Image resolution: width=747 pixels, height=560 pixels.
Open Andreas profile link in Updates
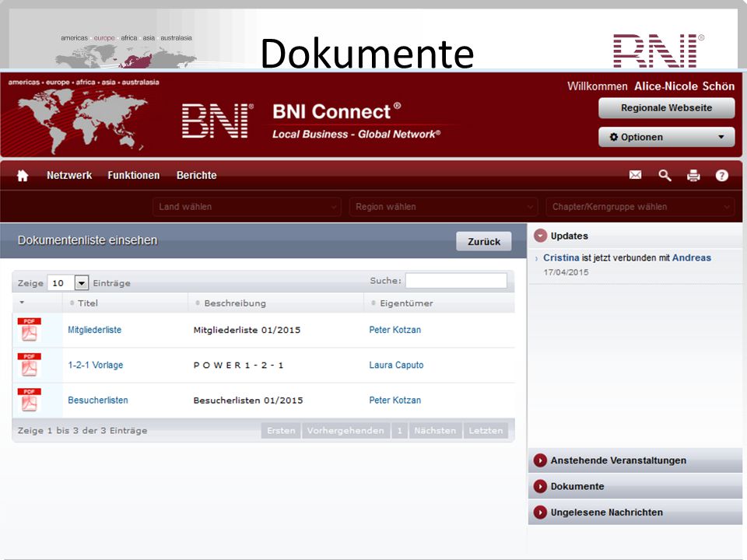point(691,257)
